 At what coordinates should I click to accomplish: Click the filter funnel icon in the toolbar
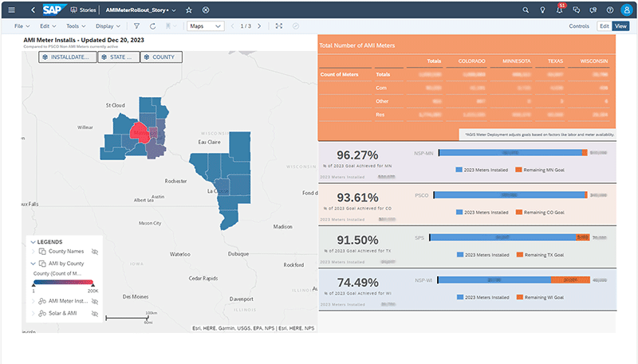[136, 26]
